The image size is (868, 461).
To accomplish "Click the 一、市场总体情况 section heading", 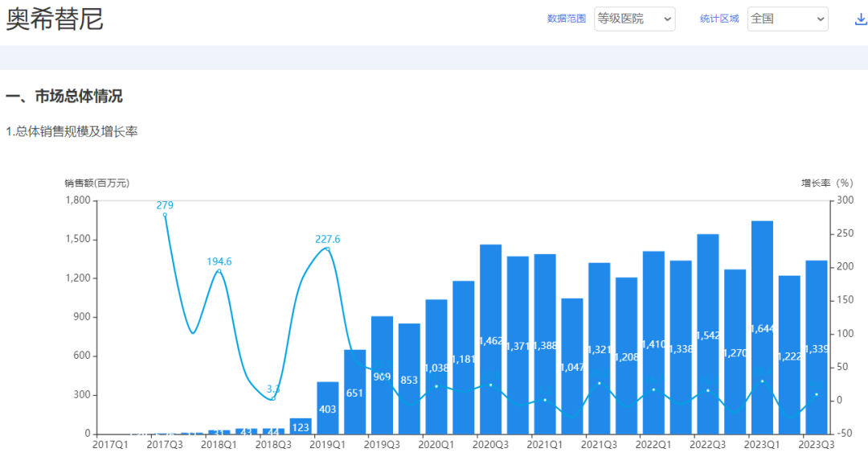I will 64,97.
